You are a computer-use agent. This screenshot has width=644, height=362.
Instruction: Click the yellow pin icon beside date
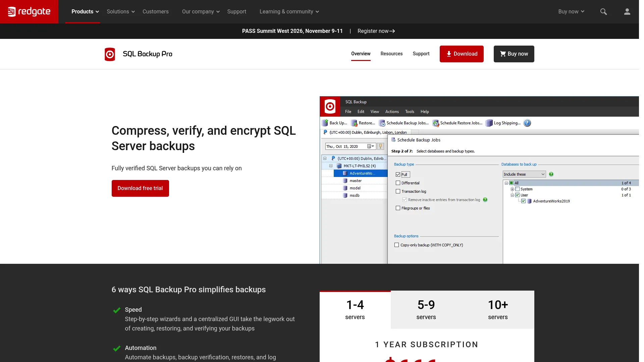[380, 146]
